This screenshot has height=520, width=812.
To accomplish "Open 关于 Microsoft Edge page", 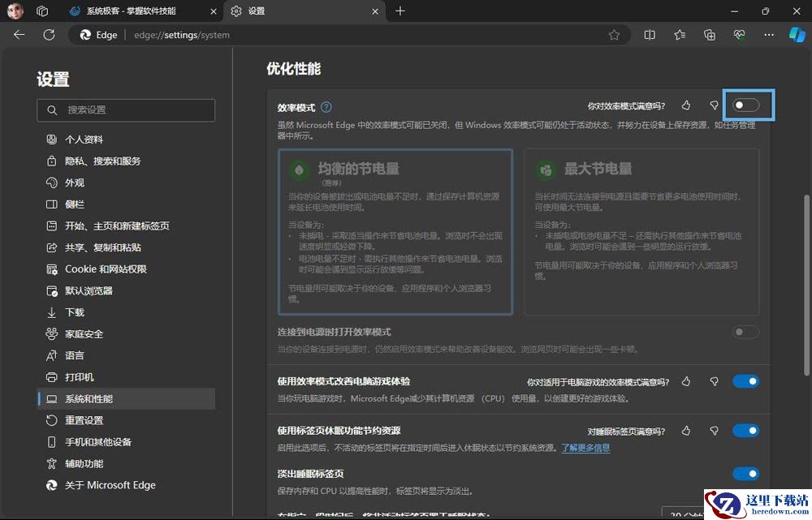I will [126, 485].
